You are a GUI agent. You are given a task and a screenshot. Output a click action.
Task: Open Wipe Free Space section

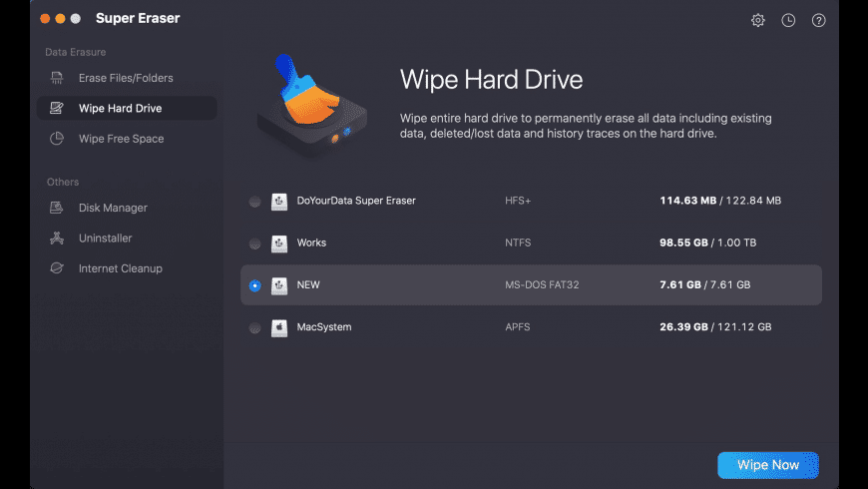coord(127,139)
